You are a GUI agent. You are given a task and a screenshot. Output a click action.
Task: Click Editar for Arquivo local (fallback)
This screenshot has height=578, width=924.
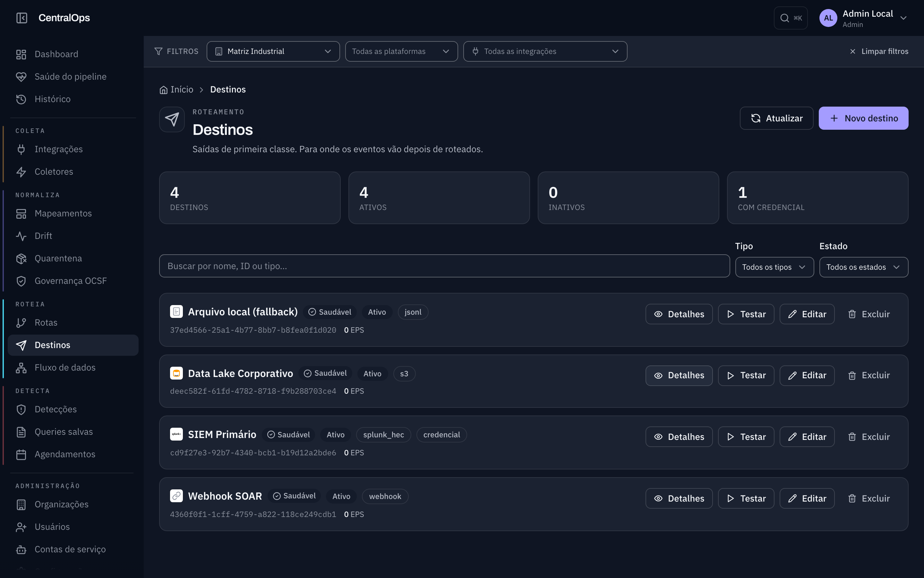click(807, 314)
